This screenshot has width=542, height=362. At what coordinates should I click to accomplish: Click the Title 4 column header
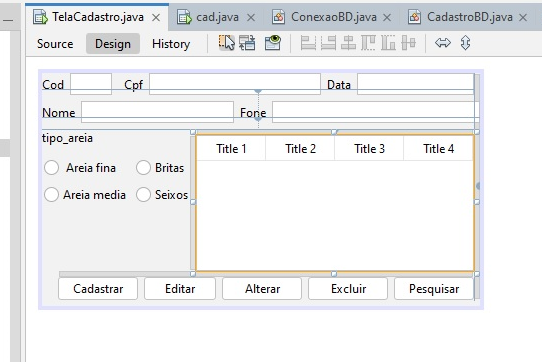click(x=438, y=149)
